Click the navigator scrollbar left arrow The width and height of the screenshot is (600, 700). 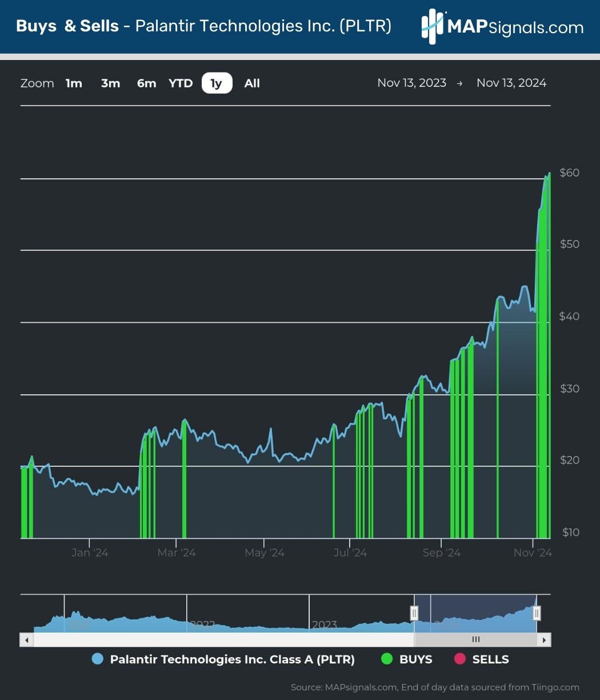(x=26, y=639)
